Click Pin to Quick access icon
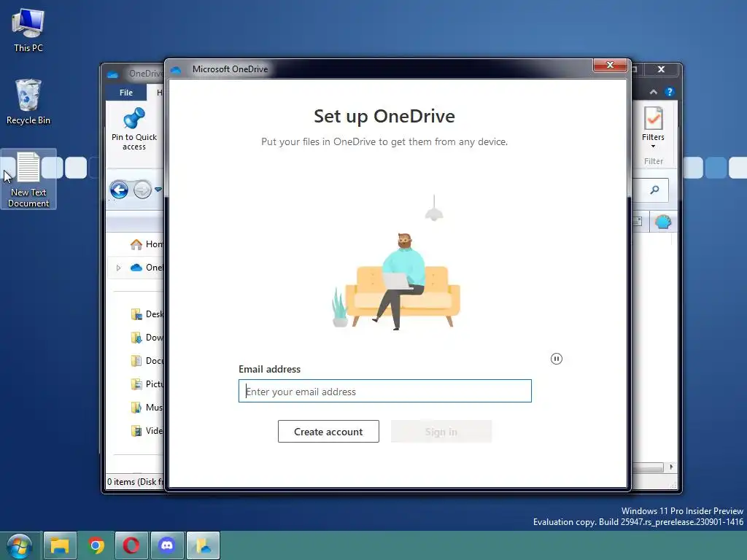Viewport: 747px width, 560px height. [x=134, y=128]
